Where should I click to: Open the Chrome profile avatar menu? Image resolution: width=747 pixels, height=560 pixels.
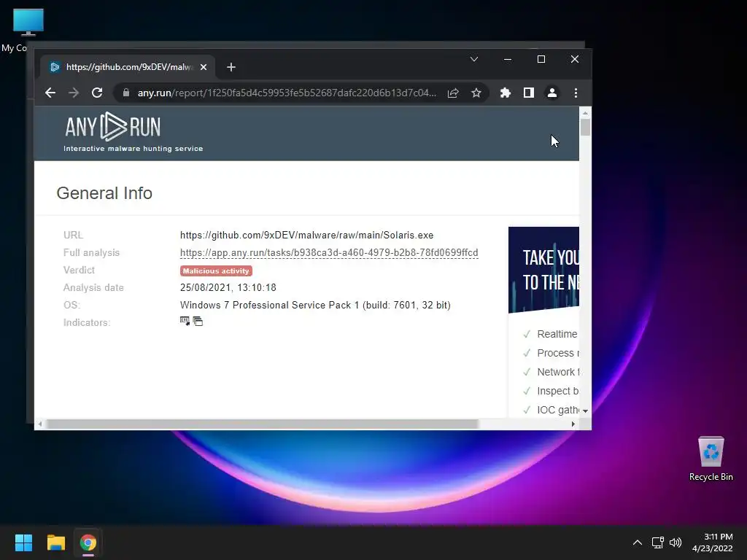tap(552, 93)
